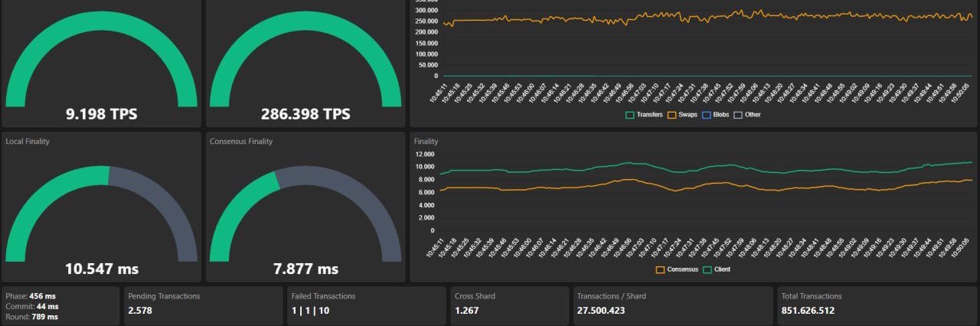
Task: Click the Failed Transactions label
Action: click(323, 296)
